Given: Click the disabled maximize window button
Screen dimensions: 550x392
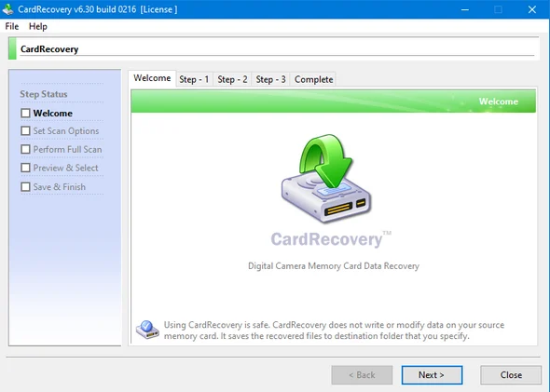Looking at the screenshot, I should tap(498, 9).
